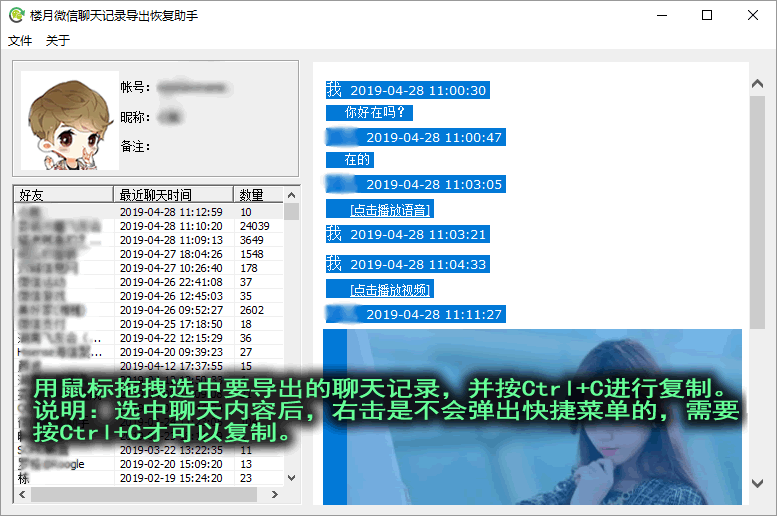Click chat panel scroll up arrow
The image size is (777, 516).
tap(757, 84)
